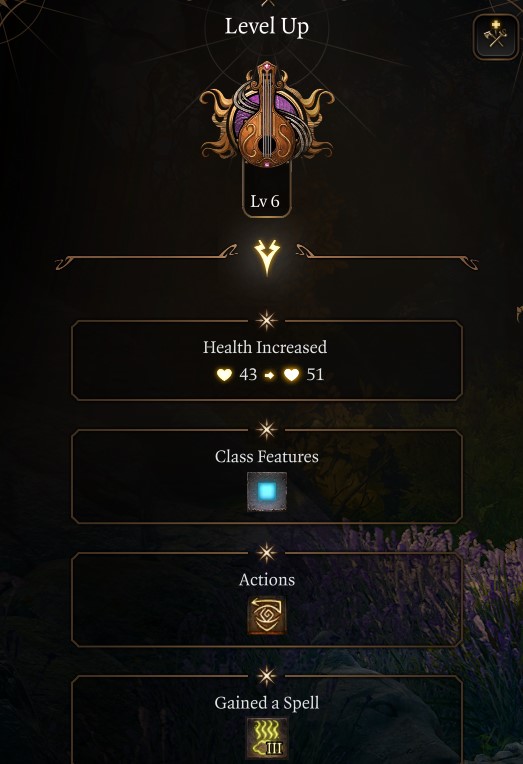Screen dimensions: 523x764
Task: Click the Actions section heading
Action: point(267,580)
